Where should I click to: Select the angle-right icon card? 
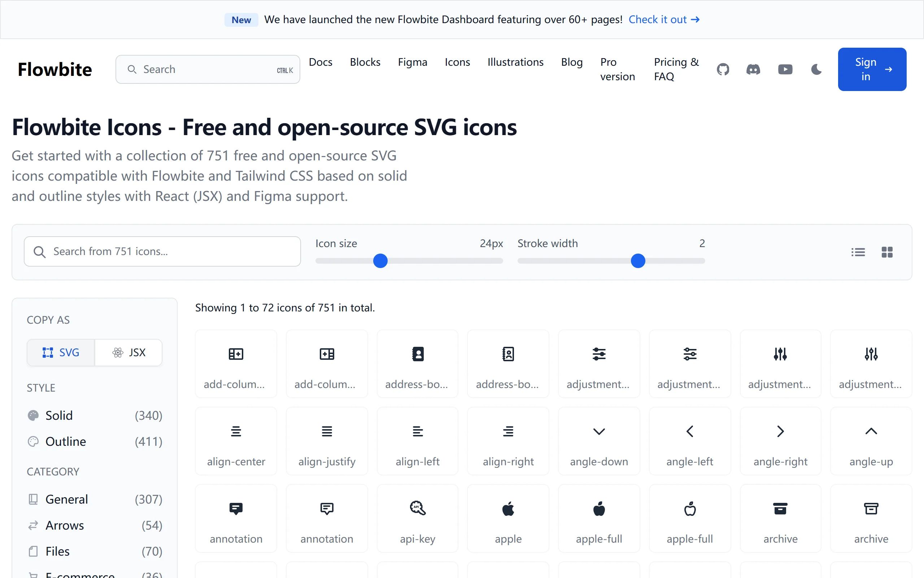[780, 441]
